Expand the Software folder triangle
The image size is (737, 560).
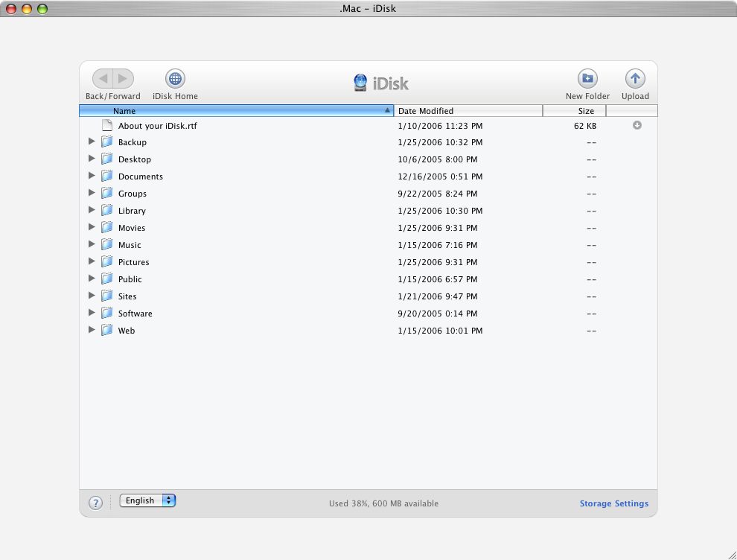[92, 312]
